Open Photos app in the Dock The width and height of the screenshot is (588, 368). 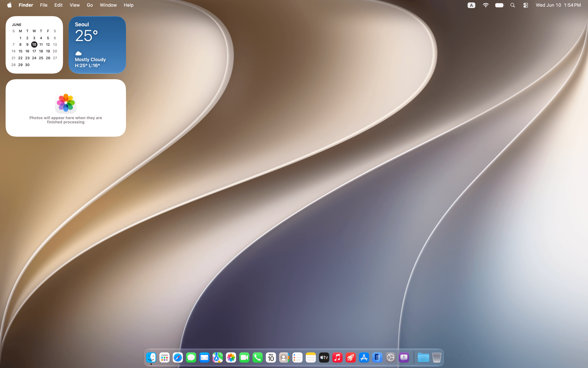point(231,357)
